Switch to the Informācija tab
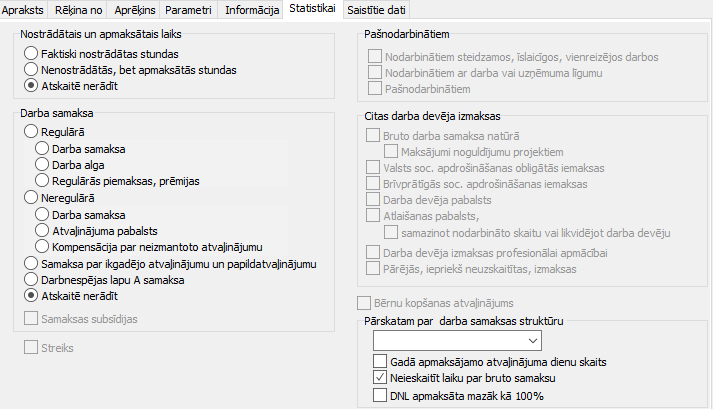Image resolution: width=713 pixels, height=409 pixels. pyautogui.click(x=251, y=10)
